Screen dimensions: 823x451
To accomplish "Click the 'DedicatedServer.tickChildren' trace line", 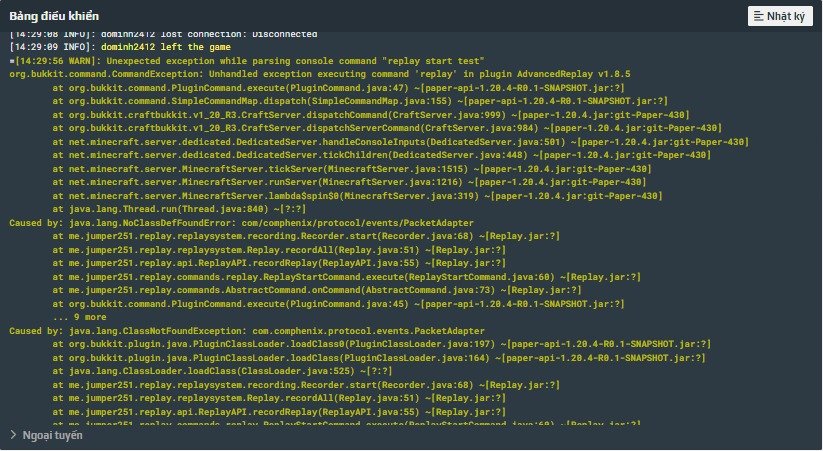I will pyautogui.click(x=382, y=155).
